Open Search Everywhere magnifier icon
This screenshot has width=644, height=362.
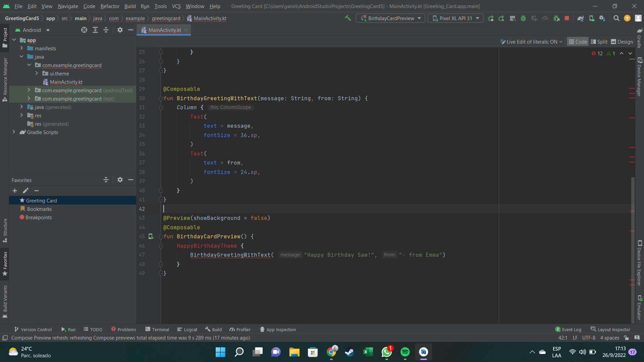[616, 18]
